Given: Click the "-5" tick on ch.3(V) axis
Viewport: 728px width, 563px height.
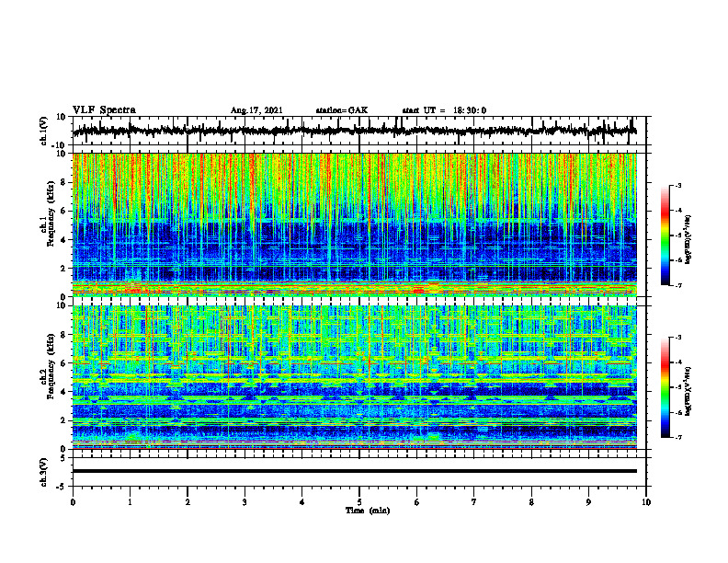Looking at the screenshot, I should point(62,487).
